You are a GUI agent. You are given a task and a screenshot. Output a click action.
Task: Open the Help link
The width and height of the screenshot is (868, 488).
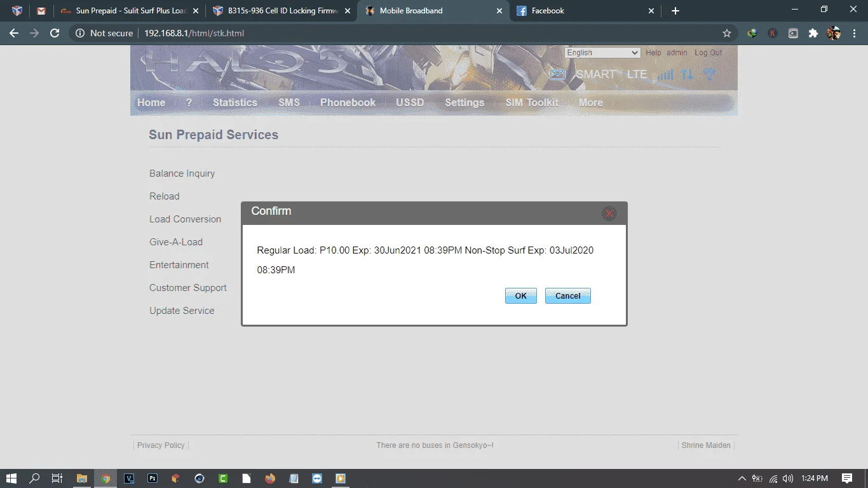pyautogui.click(x=653, y=53)
